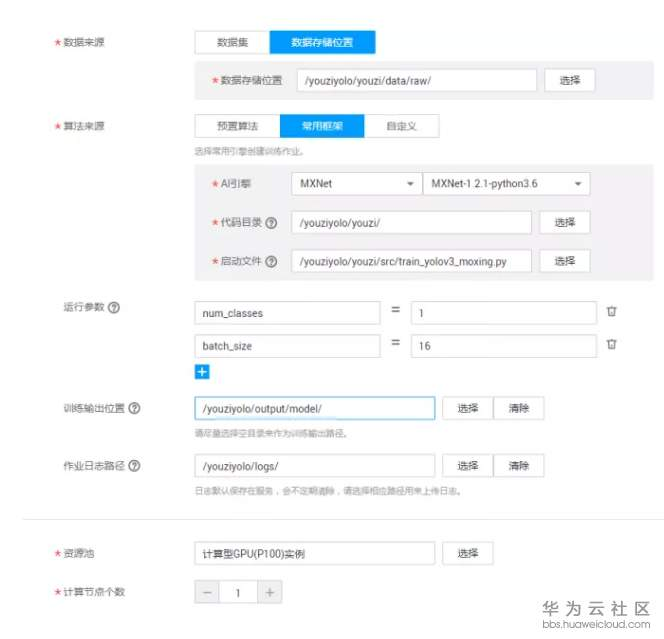Show help icon next to 作业日志路径
The width and height of the screenshot is (664, 639).
pos(134,466)
